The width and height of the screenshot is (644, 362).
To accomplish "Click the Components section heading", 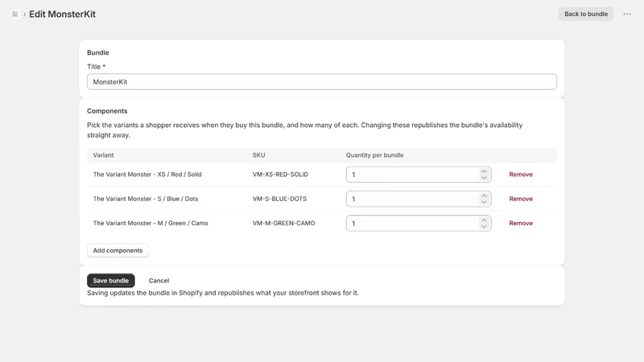I will coord(107,111).
